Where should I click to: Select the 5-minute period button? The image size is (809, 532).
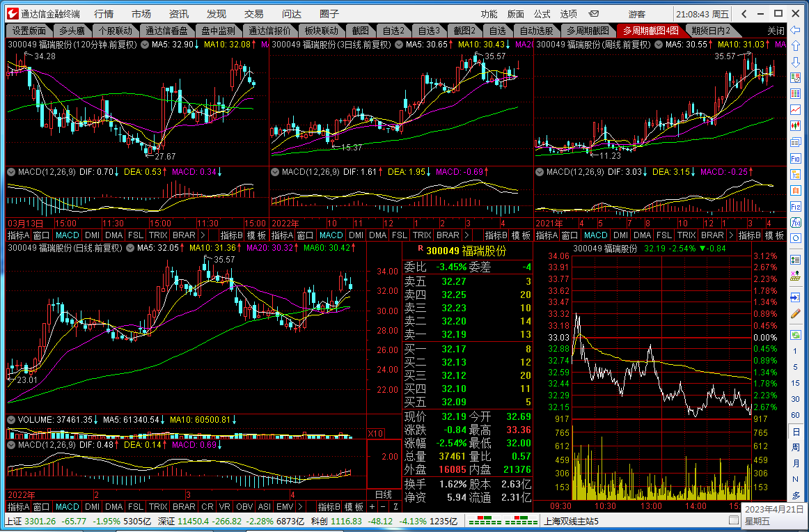click(796, 367)
